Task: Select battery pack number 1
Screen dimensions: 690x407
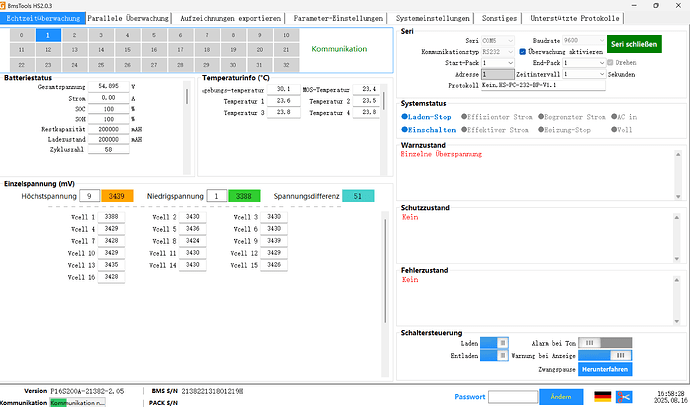Action: click(48, 35)
